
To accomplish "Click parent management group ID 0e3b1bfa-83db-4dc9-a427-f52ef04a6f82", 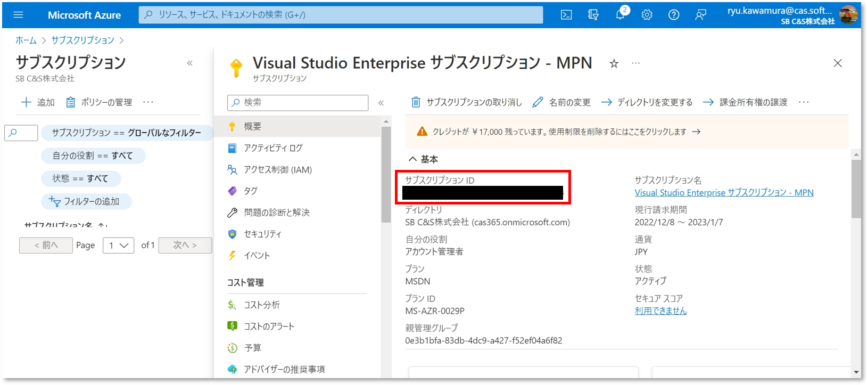I will (483, 341).
